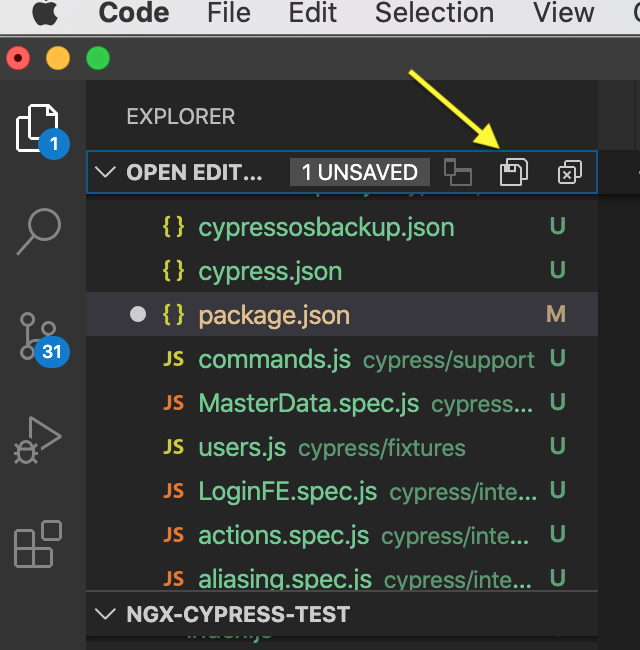Click the unsaved dot beside package.json
Viewport: 640px width, 650px height.
click(138, 315)
